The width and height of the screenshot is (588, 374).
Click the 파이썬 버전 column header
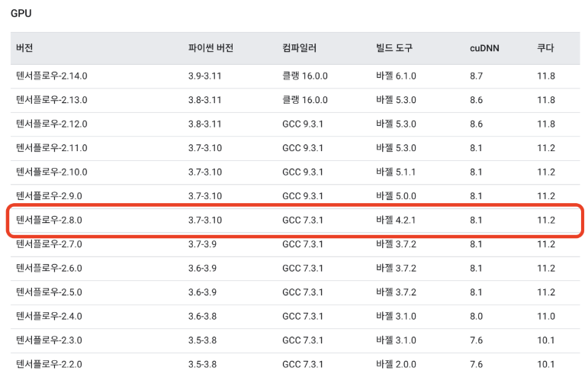(210, 48)
